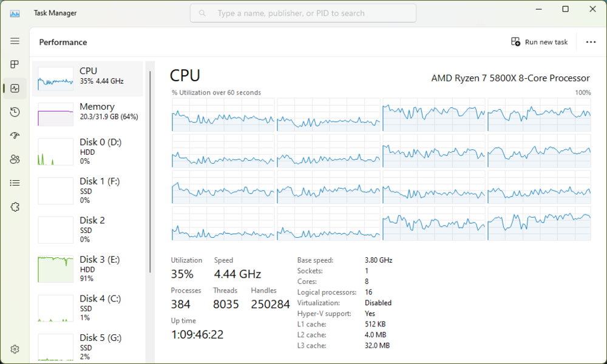
Task: Click Run new task button
Action: point(540,42)
